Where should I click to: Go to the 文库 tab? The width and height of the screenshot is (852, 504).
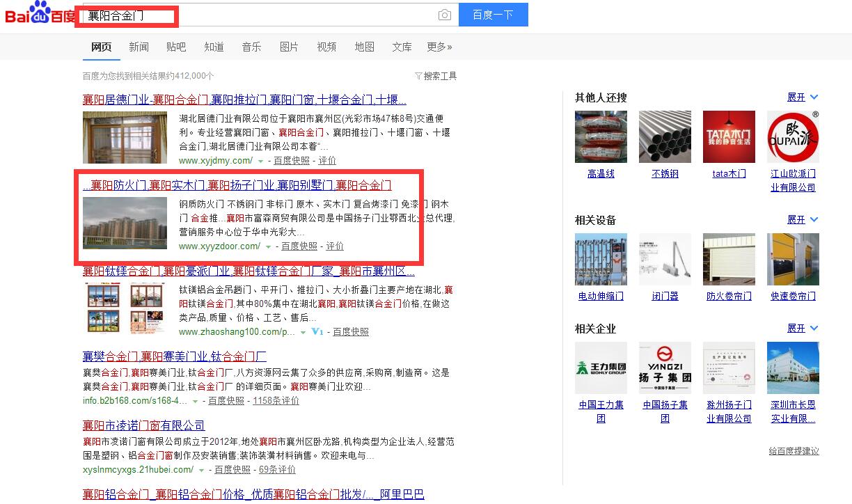pyautogui.click(x=402, y=47)
